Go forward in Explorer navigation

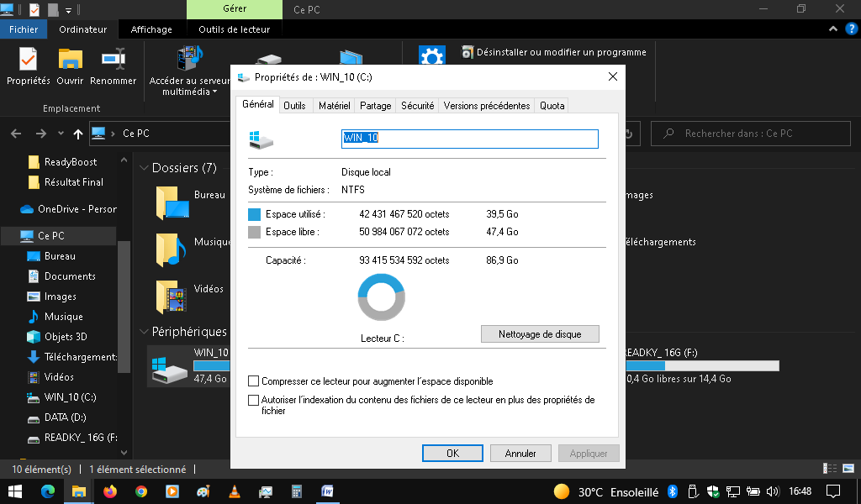click(41, 134)
